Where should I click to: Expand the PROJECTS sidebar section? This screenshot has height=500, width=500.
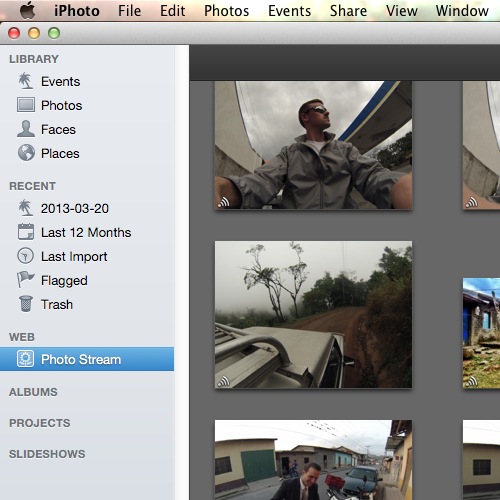tap(39, 423)
